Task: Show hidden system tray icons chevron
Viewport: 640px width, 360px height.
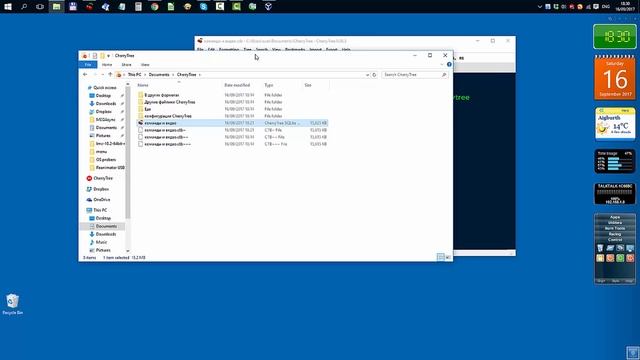Action: [x=540, y=7]
